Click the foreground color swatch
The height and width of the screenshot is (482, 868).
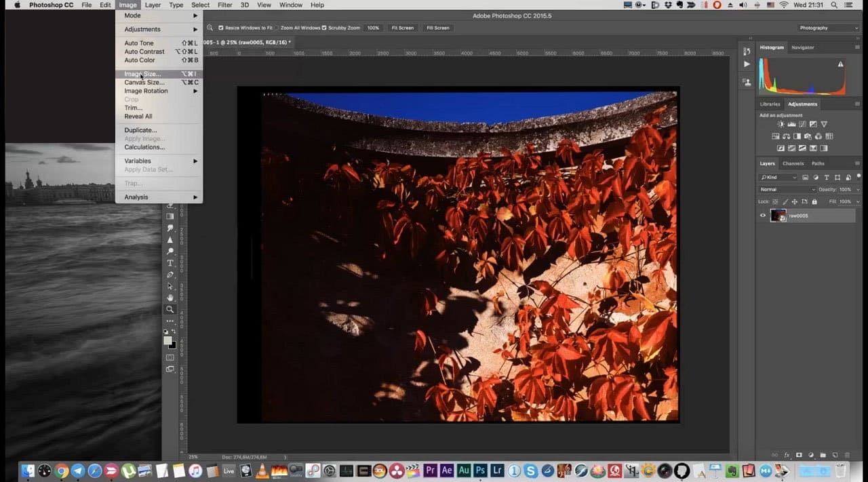click(x=167, y=340)
